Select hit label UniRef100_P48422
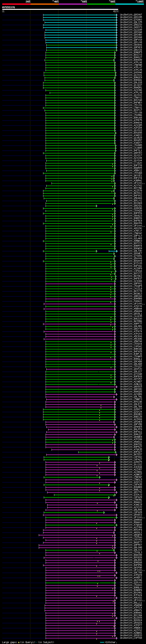The width and height of the screenshot is (146, 644). click(x=131, y=301)
